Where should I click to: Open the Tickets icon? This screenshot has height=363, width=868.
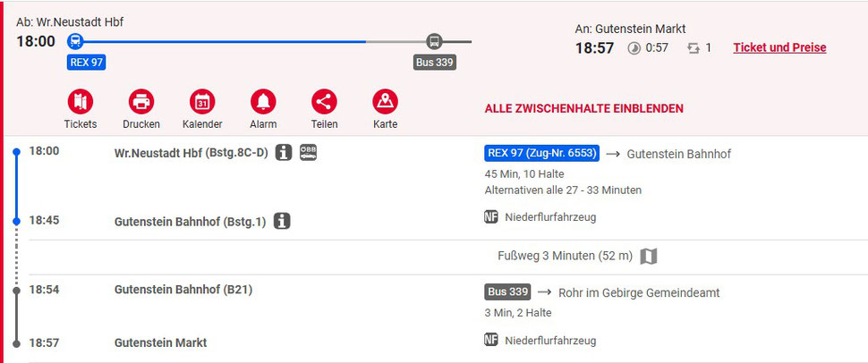pos(80,101)
